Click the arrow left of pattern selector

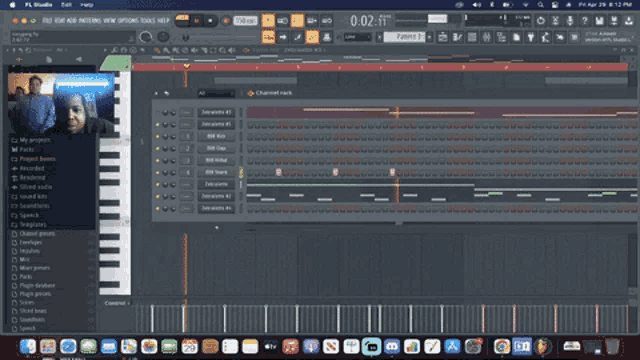(379, 37)
